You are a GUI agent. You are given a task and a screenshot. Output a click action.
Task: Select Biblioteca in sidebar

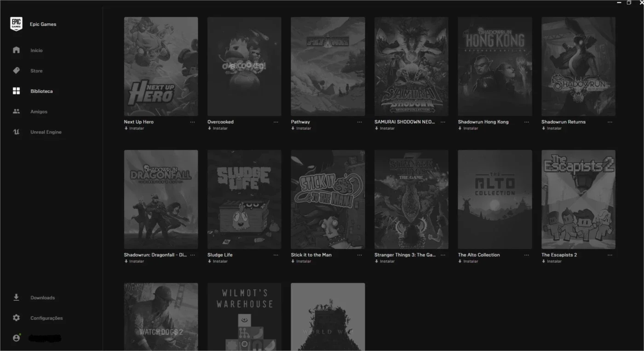(41, 91)
